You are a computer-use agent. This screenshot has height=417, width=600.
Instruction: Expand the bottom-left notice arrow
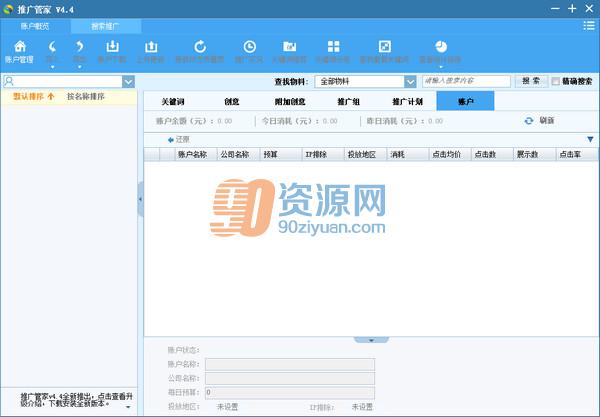[128, 407]
